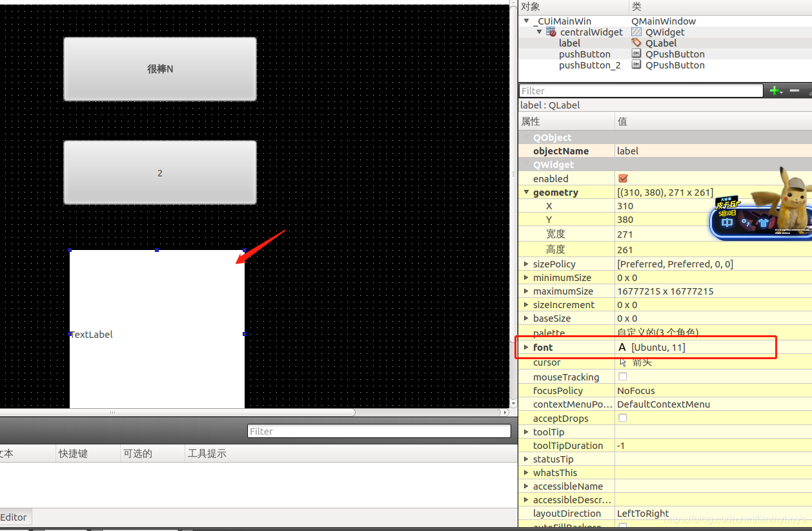Expand the whatsThis property
812x531 pixels.
pos(526,472)
